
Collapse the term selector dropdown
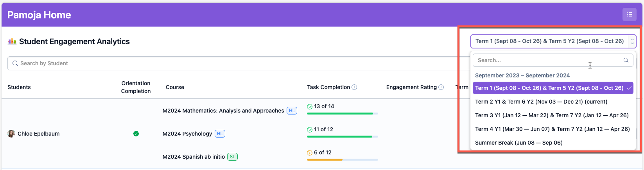click(x=632, y=41)
